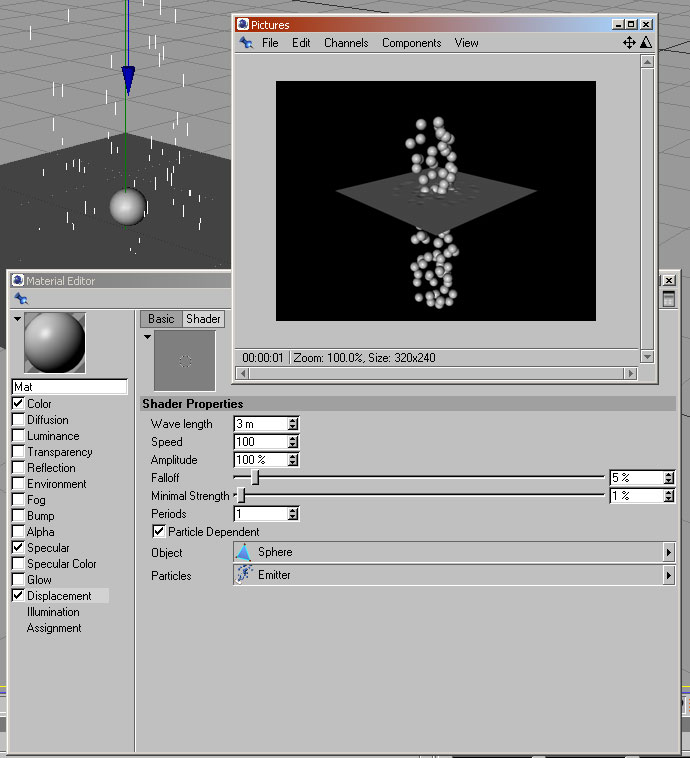The height and width of the screenshot is (758, 690).
Task: Open the File menu in Pictures window
Action: 270,43
